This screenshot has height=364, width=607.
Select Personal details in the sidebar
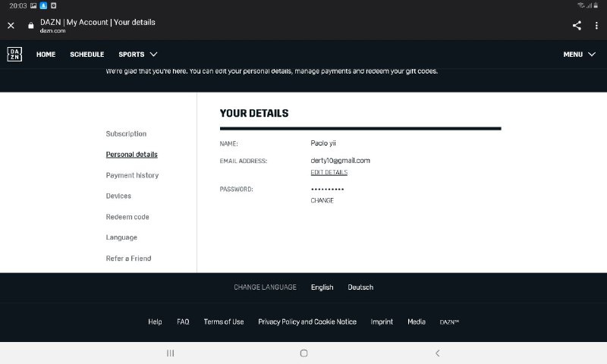click(x=131, y=155)
